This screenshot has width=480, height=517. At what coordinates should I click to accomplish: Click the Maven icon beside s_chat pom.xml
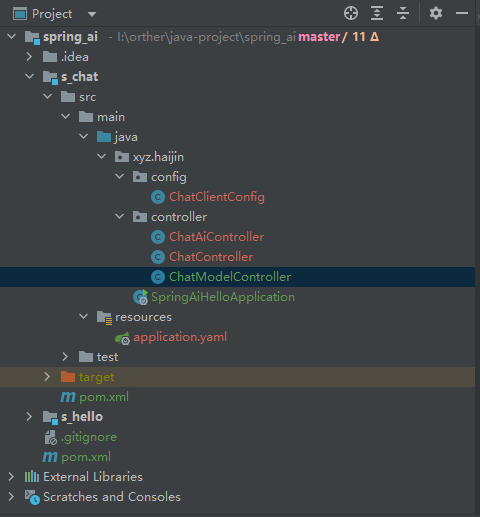pos(68,397)
